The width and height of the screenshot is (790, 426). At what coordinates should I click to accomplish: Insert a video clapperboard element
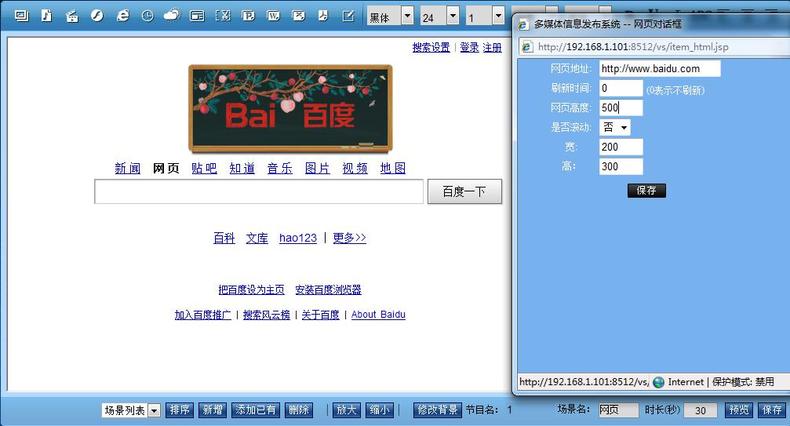72,16
